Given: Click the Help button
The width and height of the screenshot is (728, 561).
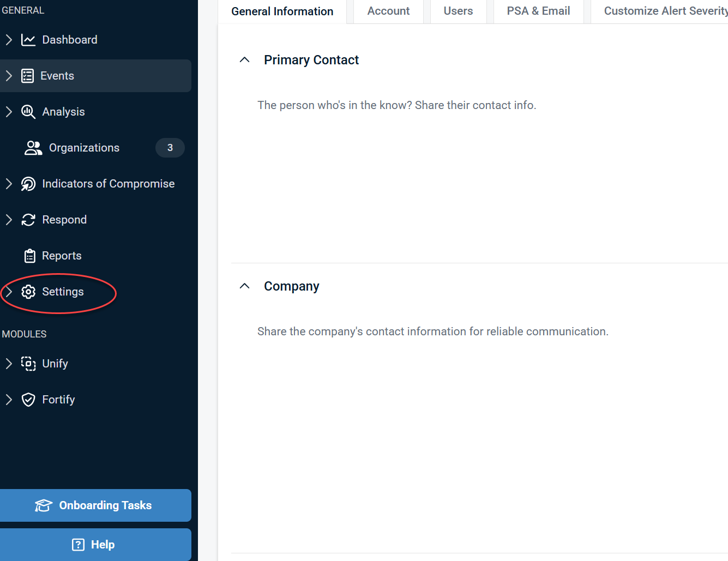Looking at the screenshot, I should (x=95, y=545).
